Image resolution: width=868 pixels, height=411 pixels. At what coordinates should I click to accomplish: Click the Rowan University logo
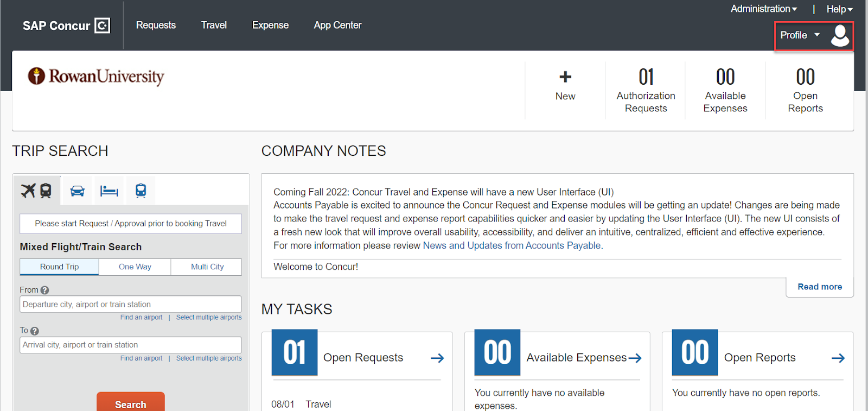(96, 77)
